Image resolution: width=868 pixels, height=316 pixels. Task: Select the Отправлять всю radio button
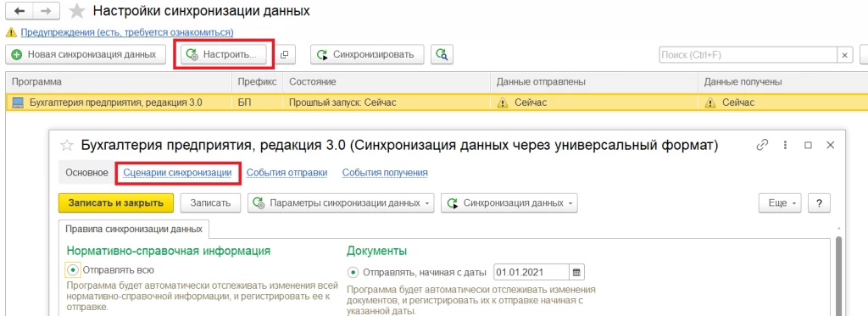click(x=73, y=270)
